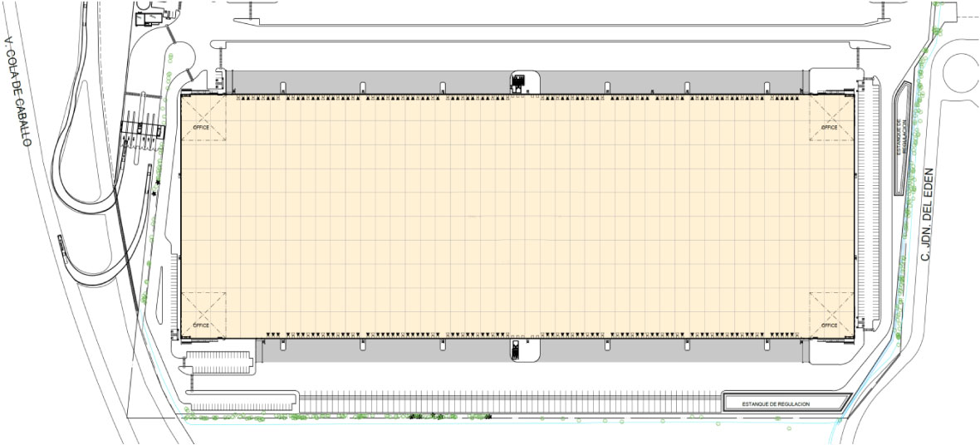Click the truck symbol at bottom loading dock
The image size is (980, 445).
click(x=516, y=350)
